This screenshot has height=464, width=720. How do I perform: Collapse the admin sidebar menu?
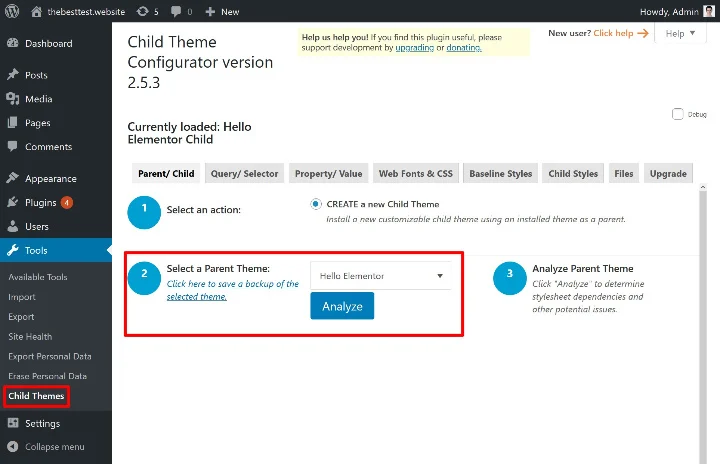coord(45,447)
